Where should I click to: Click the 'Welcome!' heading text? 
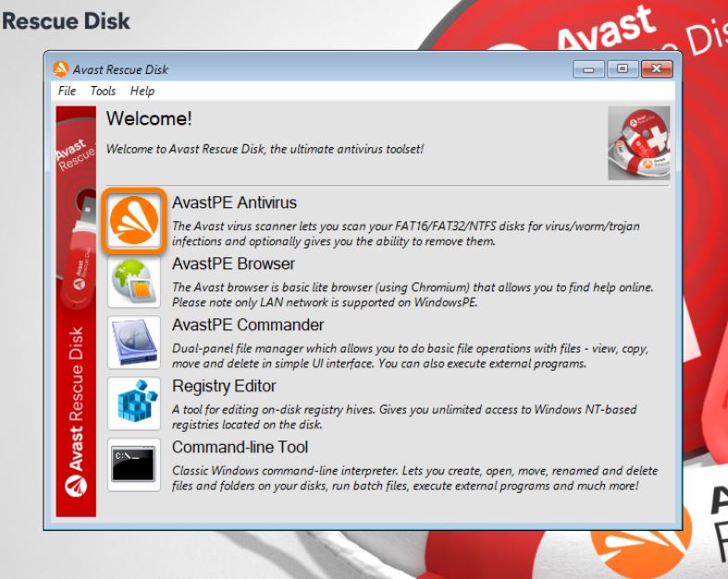pyautogui.click(x=149, y=118)
